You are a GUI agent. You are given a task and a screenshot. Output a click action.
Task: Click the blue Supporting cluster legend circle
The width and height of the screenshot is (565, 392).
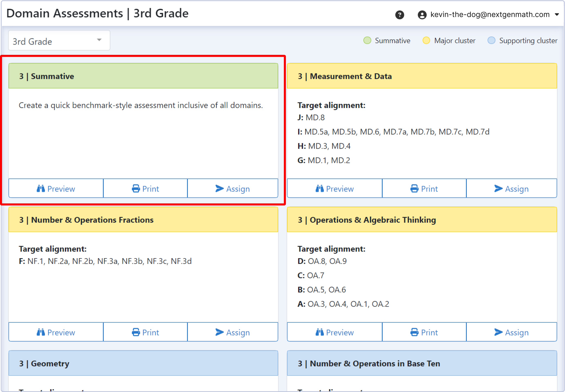click(x=491, y=40)
